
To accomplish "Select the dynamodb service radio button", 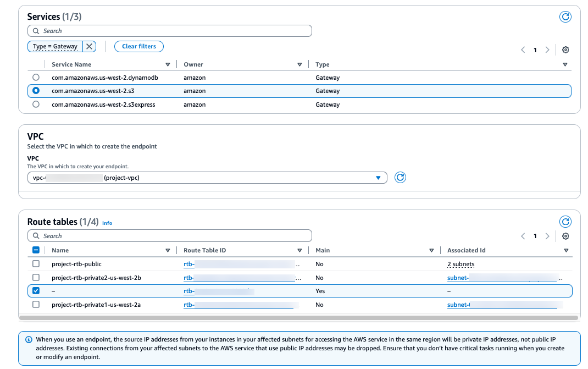I will (36, 78).
